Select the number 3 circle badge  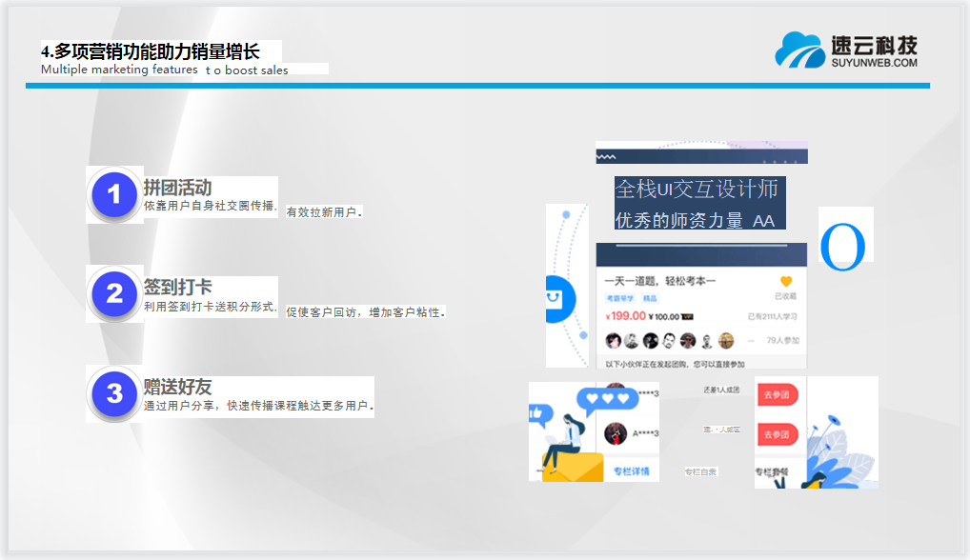114,393
